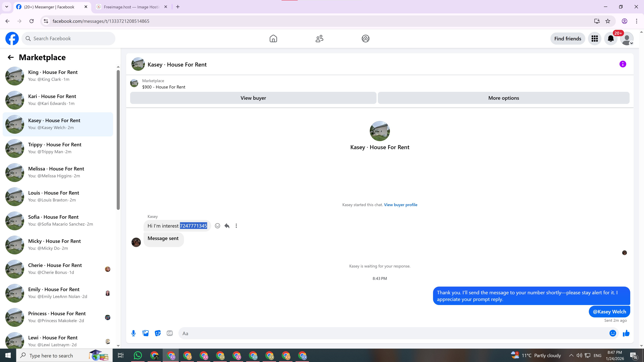Open Facebook notifications bell

click(610, 39)
